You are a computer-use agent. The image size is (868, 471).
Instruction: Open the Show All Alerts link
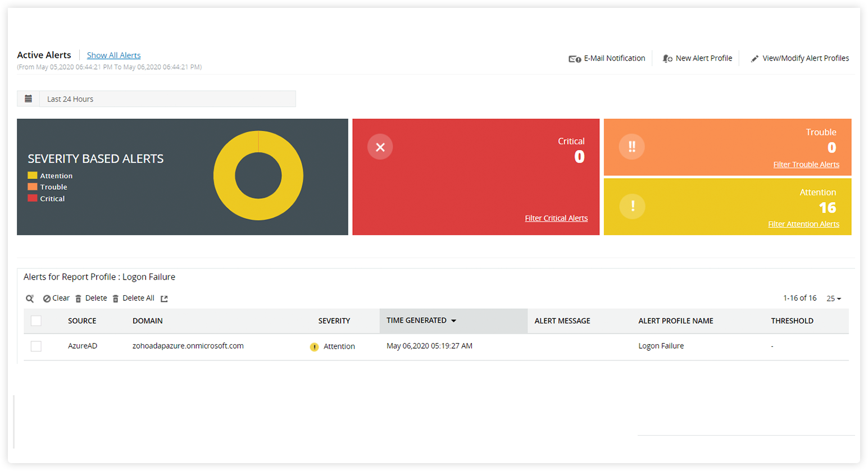pos(113,55)
